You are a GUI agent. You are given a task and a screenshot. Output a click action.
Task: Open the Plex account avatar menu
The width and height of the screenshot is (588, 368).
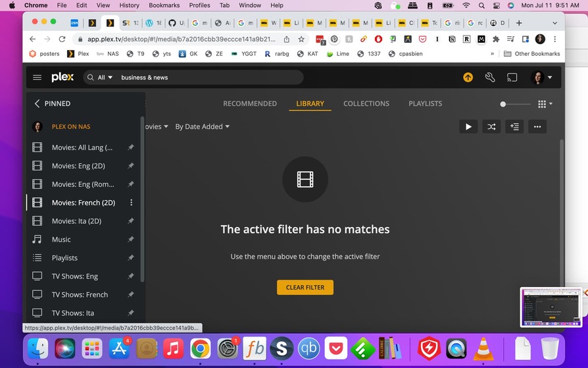[541, 78]
